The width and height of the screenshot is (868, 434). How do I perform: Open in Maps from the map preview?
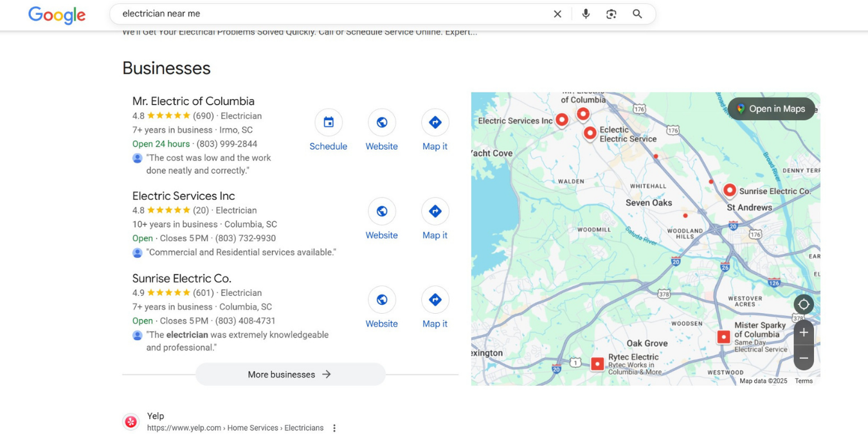click(771, 109)
